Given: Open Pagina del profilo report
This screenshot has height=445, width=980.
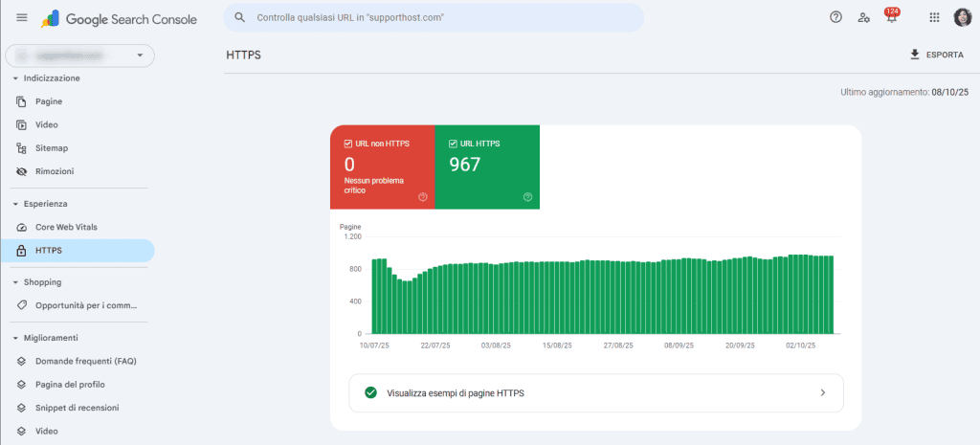Looking at the screenshot, I should [x=78, y=385].
